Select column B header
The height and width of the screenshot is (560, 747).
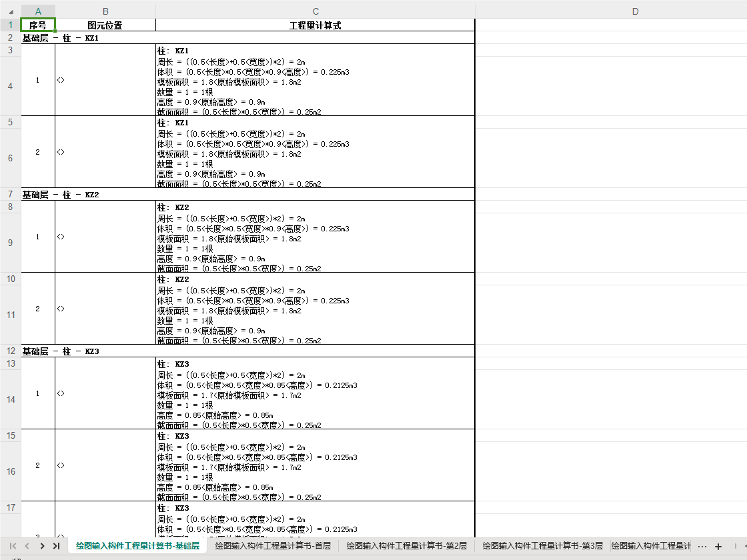pos(105,11)
